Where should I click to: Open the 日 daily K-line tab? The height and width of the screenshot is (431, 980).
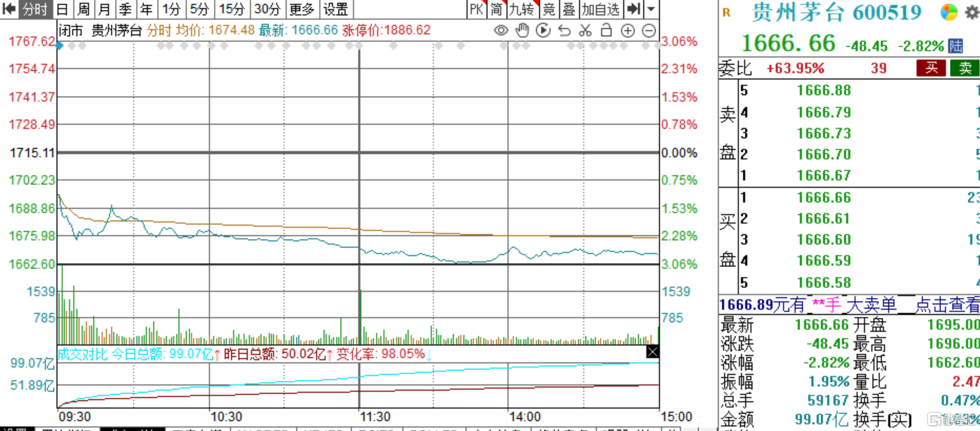click(62, 9)
